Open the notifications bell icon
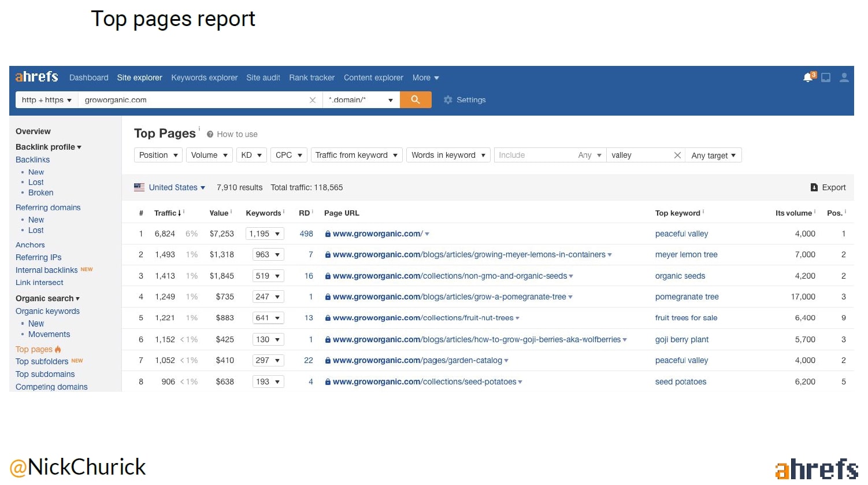 click(808, 77)
